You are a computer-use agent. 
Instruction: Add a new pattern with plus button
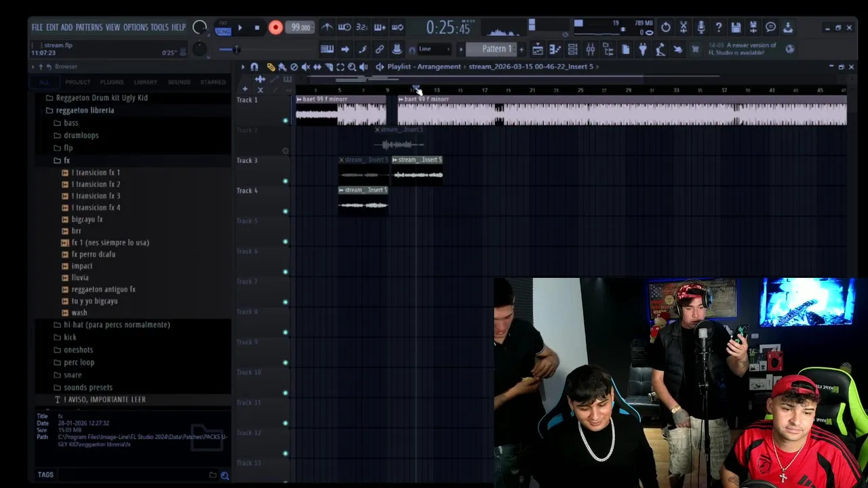coord(521,49)
